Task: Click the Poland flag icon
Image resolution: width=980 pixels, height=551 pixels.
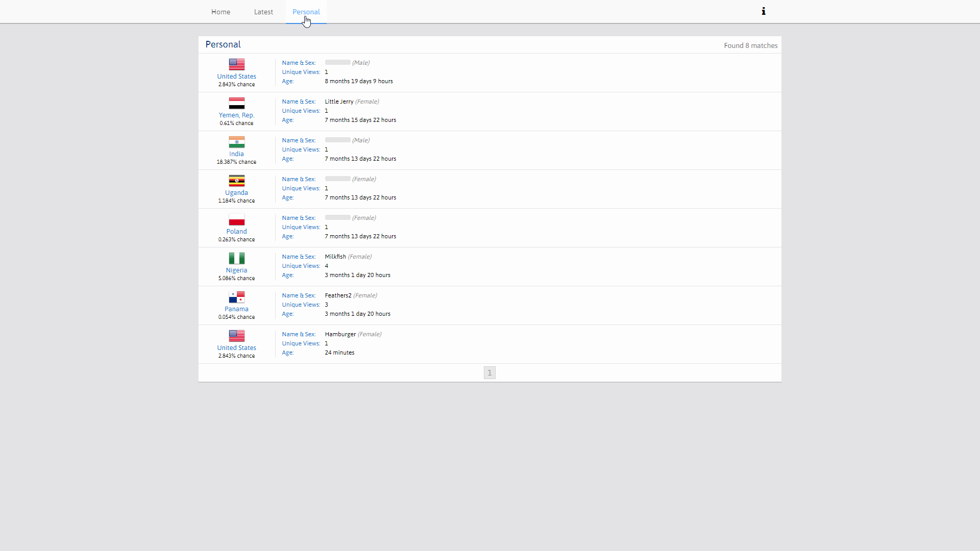Action: [x=236, y=219]
